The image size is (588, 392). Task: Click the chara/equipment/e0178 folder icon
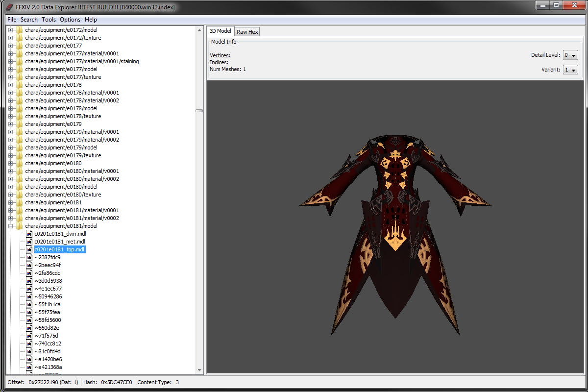(20, 85)
